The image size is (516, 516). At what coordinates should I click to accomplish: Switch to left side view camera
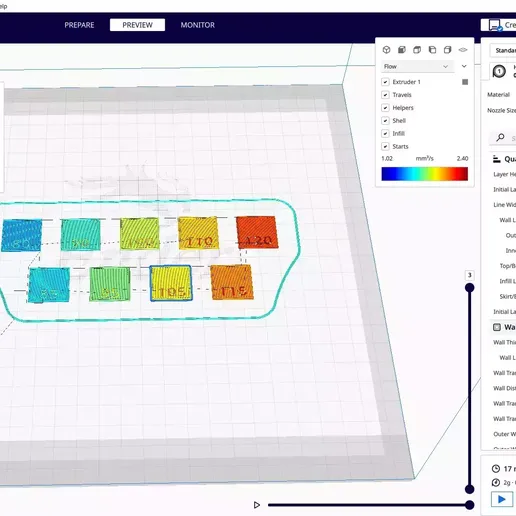432,50
